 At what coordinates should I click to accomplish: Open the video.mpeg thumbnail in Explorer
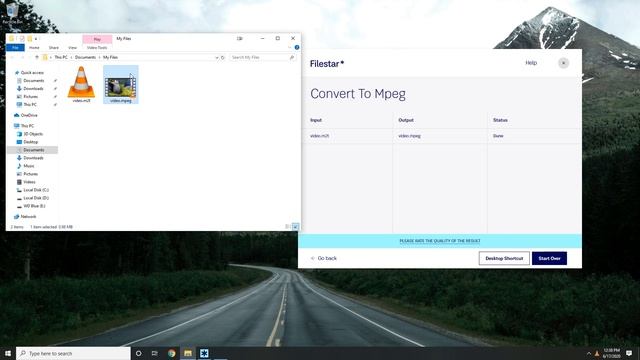tap(120, 86)
